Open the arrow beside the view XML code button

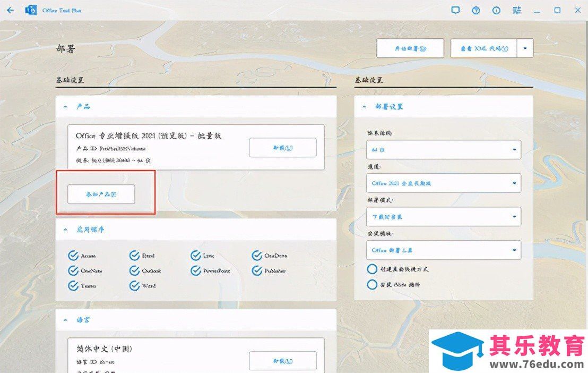(525, 48)
